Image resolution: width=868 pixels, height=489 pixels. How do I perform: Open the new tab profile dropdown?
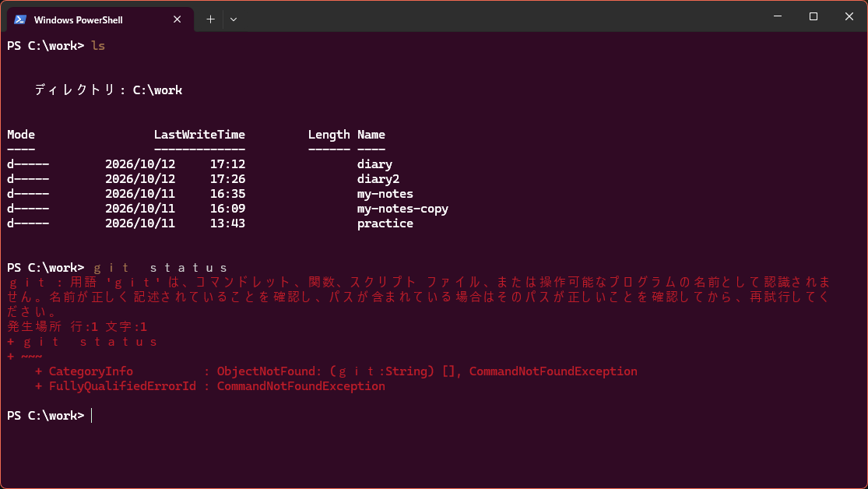coord(234,19)
